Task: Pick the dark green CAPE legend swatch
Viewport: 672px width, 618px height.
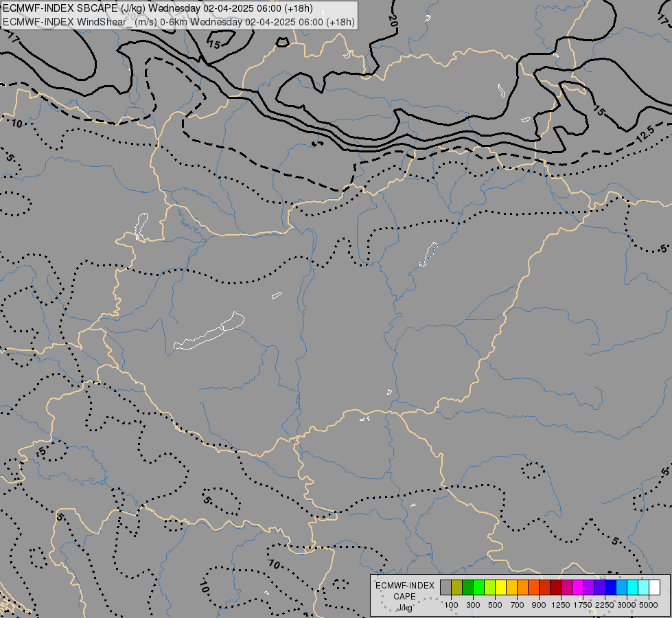Action: (x=467, y=587)
